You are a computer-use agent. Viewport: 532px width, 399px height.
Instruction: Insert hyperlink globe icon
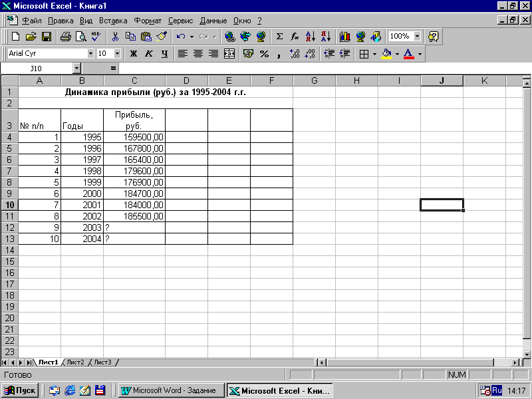pyautogui.click(x=230, y=37)
